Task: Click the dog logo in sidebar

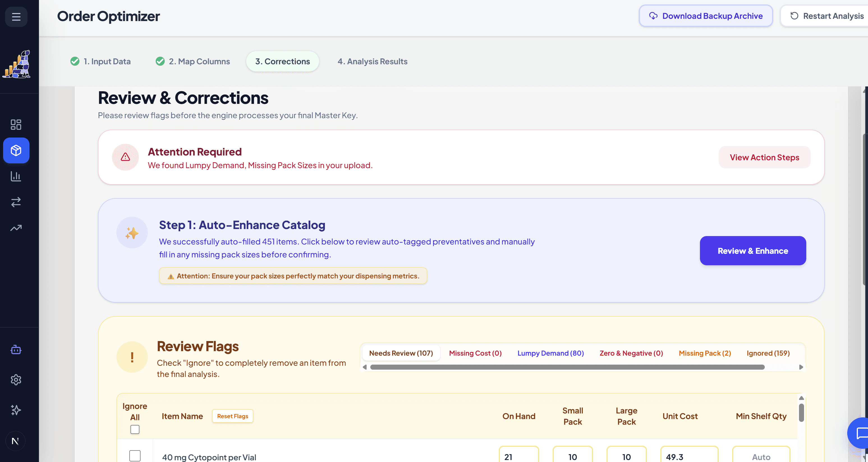Action: tap(17, 64)
